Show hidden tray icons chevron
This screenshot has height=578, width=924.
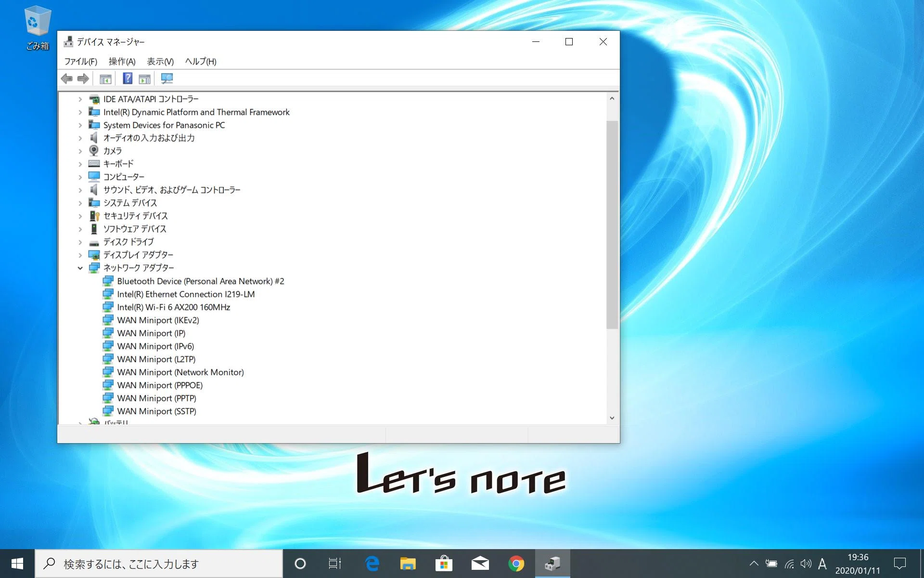pos(754,564)
